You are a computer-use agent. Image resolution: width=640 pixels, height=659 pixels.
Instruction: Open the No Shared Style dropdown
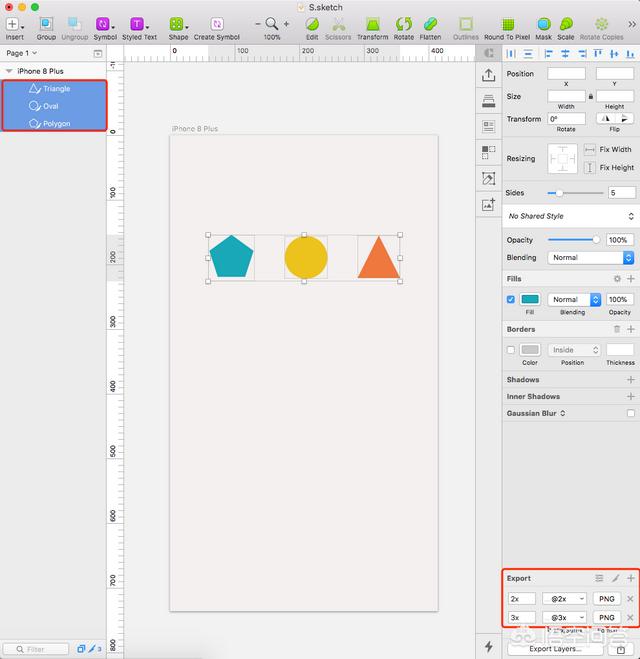click(x=571, y=216)
